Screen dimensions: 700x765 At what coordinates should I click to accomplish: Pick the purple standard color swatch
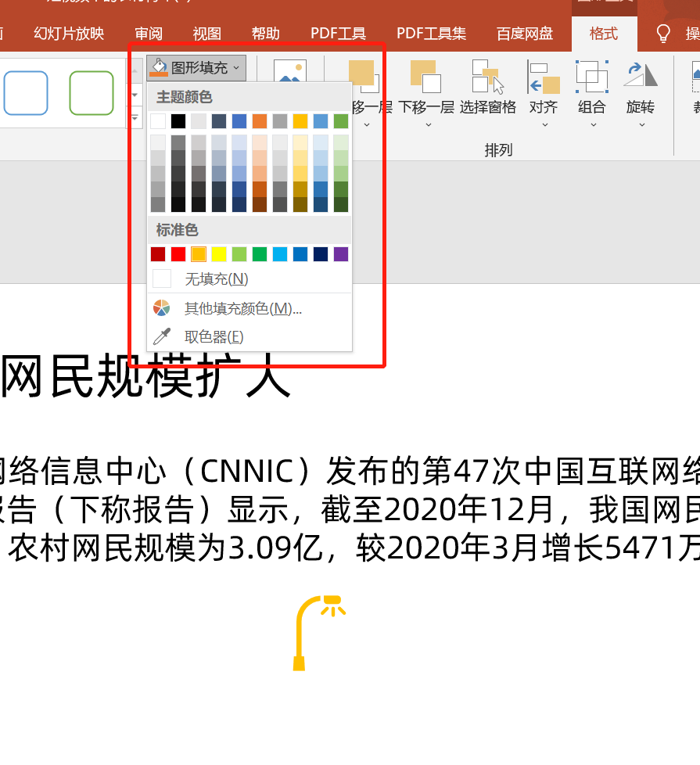[341, 254]
